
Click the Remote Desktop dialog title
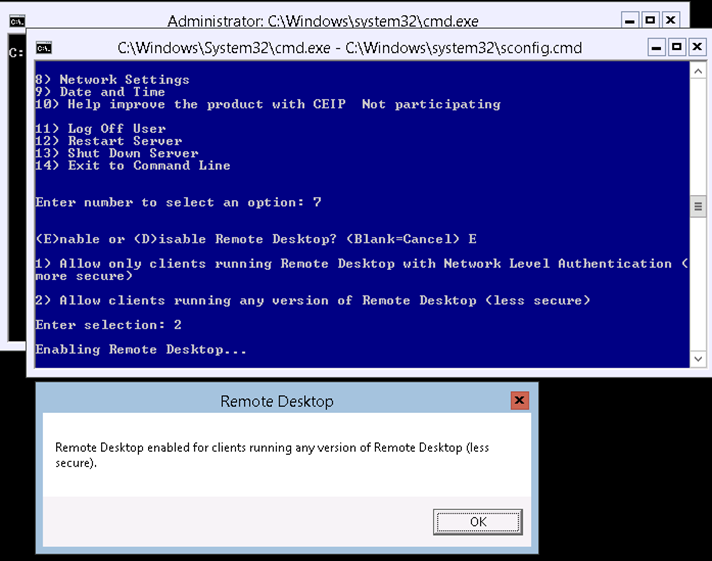click(x=277, y=401)
